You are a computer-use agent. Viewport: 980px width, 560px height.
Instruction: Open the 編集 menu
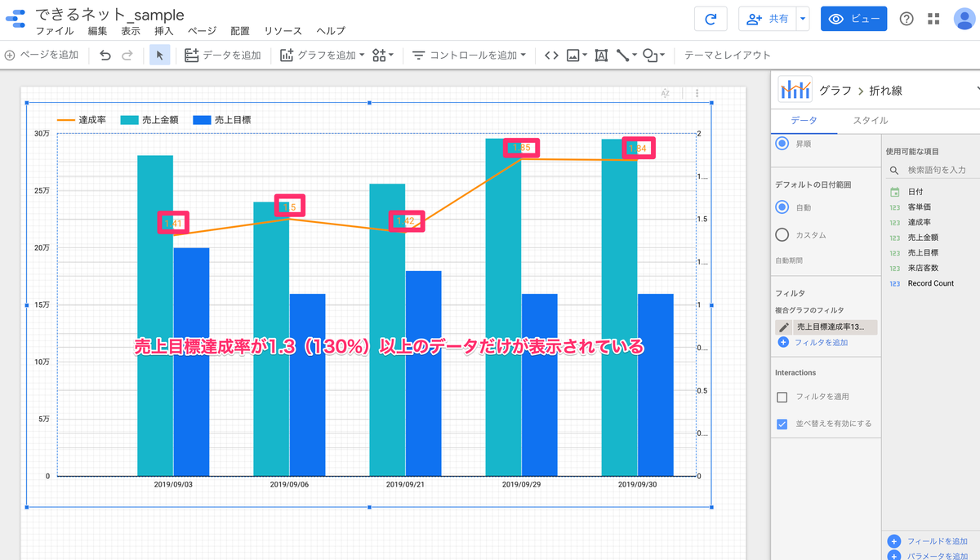[x=97, y=31]
